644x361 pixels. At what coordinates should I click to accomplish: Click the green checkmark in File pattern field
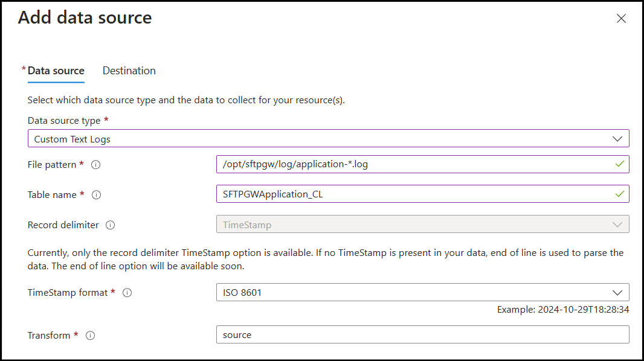point(619,164)
